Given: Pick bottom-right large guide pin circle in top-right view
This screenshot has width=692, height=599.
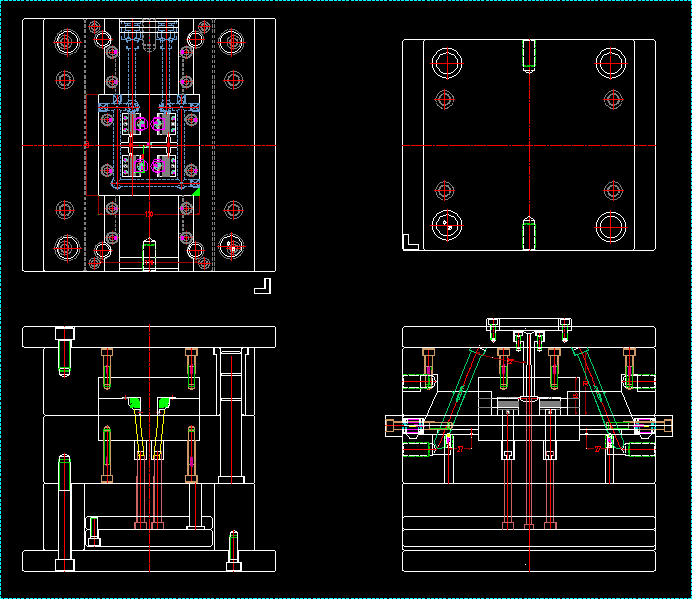Looking at the screenshot, I should (611, 227).
